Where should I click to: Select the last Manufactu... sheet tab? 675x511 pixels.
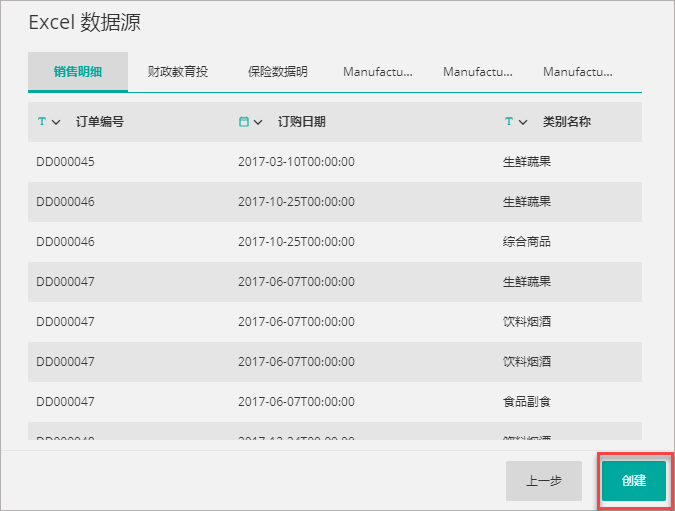tap(578, 72)
